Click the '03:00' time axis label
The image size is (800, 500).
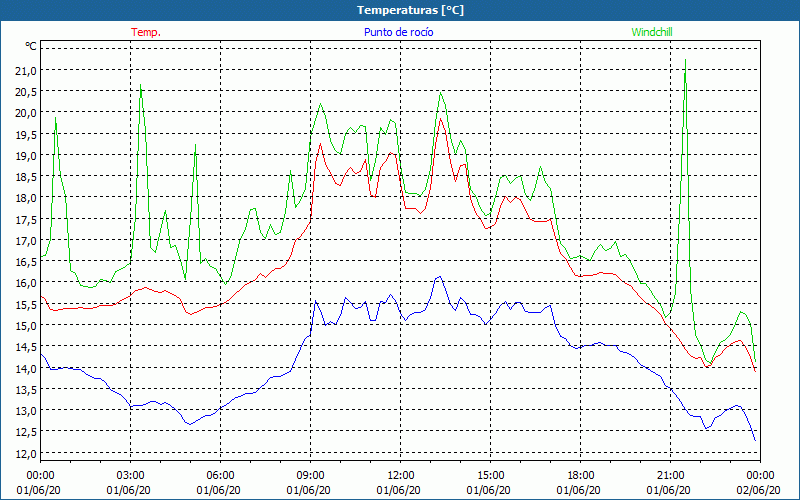click(x=131, y=476)
